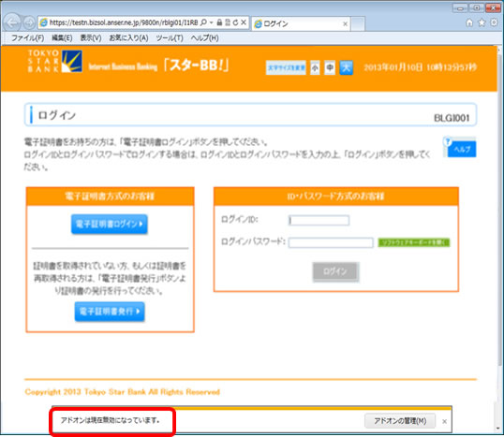Screen dimensions: 504x437
Task: Click the search magnifier in address bar
Action: click(x=203, y=22)
